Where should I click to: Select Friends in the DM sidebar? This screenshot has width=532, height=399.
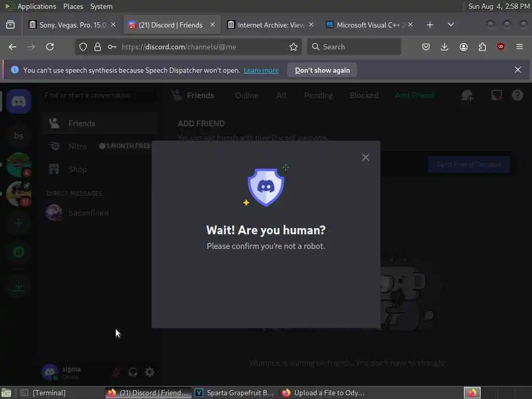pos(100,124)
